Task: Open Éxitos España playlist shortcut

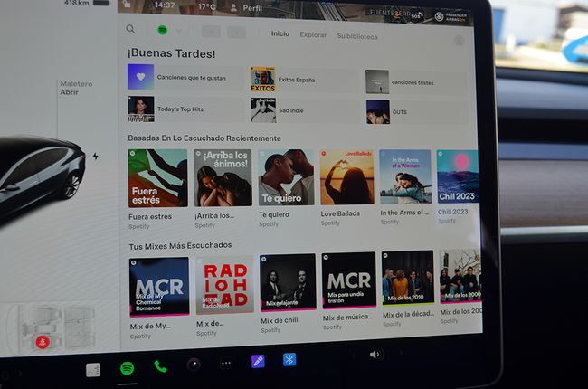Action: (x=304, y=79)
